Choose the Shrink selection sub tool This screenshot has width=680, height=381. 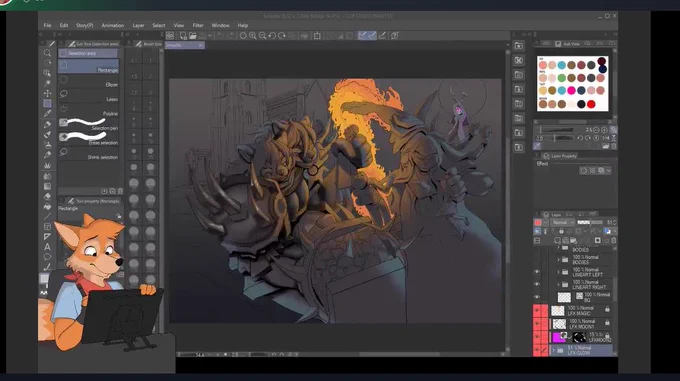[x=88, y=153]
